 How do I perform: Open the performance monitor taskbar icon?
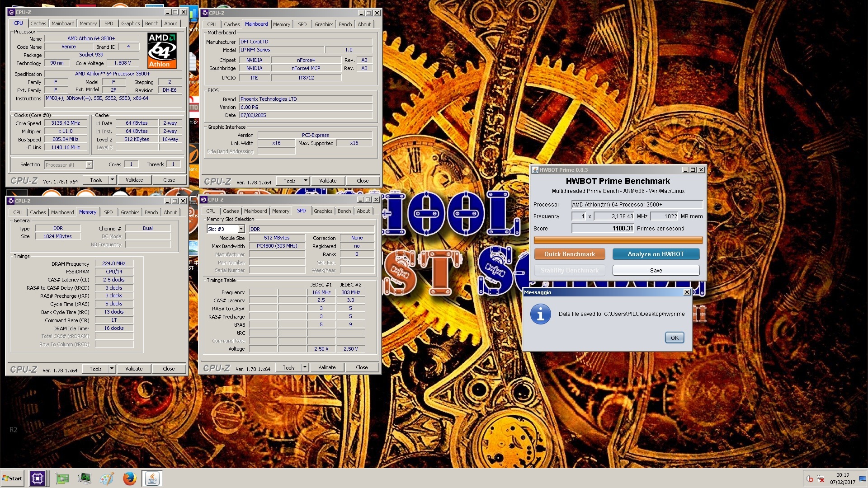coord(84,479)
